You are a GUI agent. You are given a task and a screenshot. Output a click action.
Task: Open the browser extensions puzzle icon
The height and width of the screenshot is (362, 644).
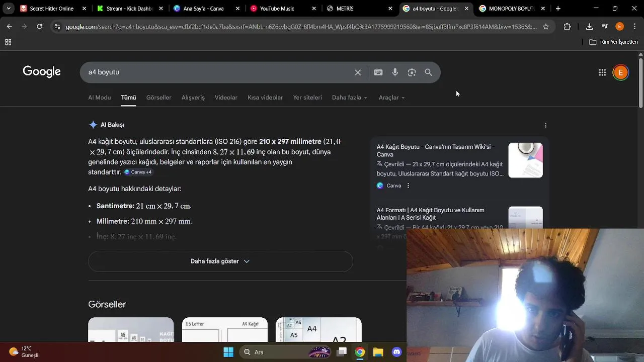tap(567, 27)
